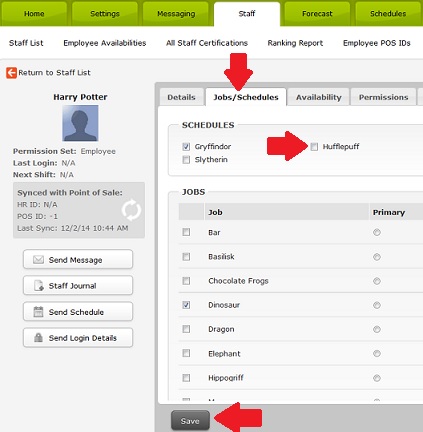Go to the Forecast main tab

(317, 14)
